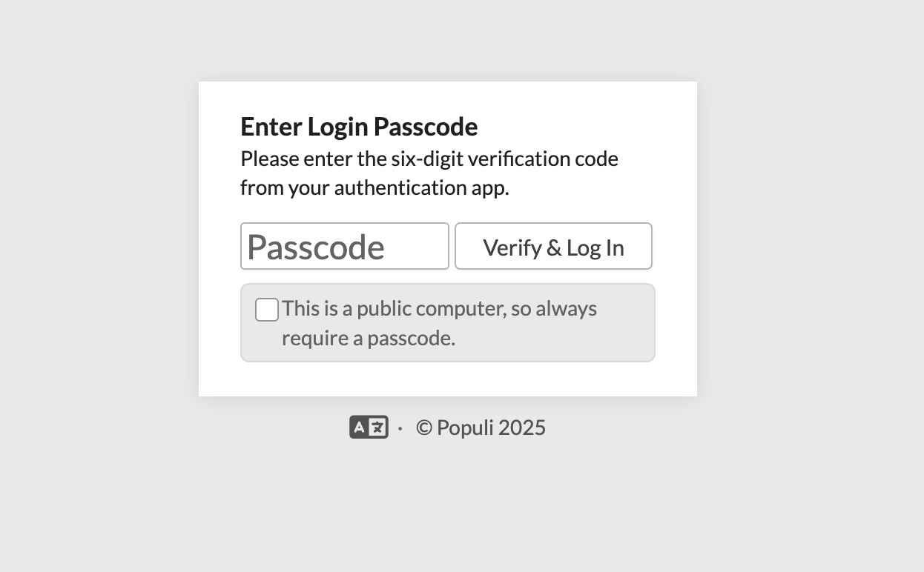Click the Enter Login Passcode heading
Viewport: 924px width, 572px height.
(358, 126)
